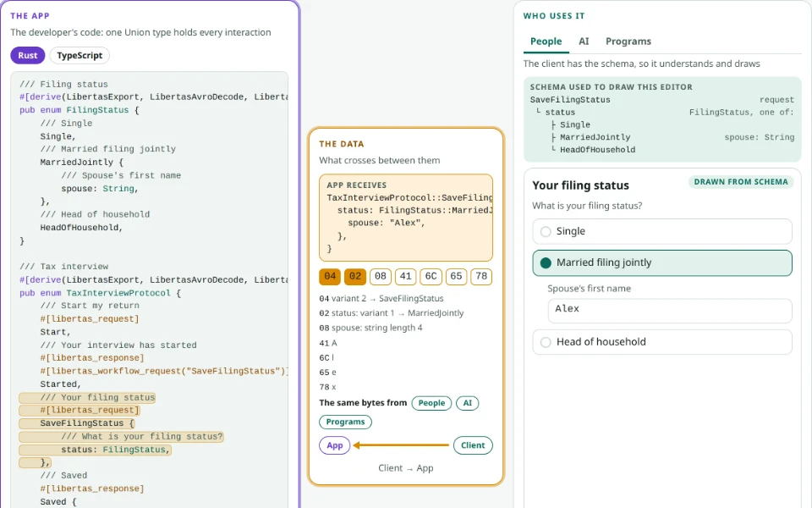The height and width of the screenshot is (508, 812).
Task: Click the 'Your filing status' form heading
Action: point(580,185)
